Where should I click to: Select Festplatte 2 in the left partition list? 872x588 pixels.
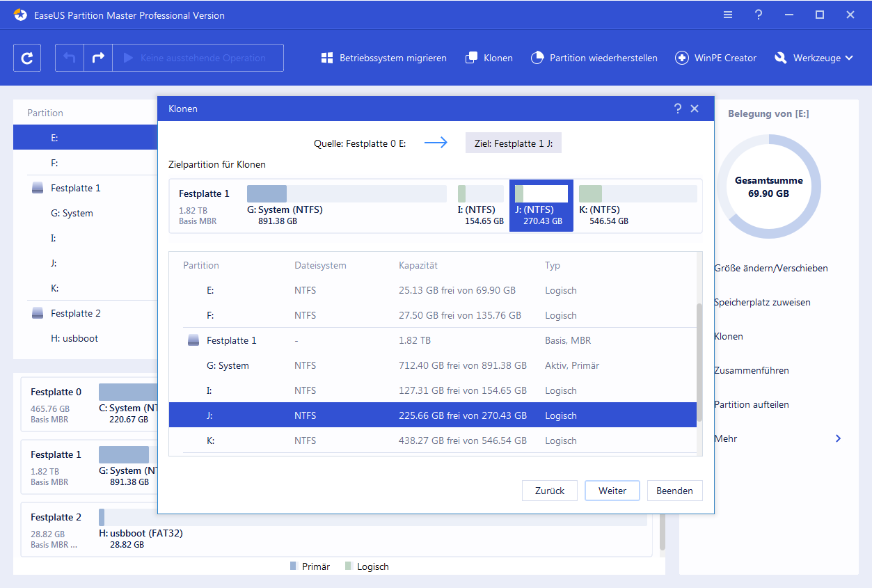[x=86, y=313]
